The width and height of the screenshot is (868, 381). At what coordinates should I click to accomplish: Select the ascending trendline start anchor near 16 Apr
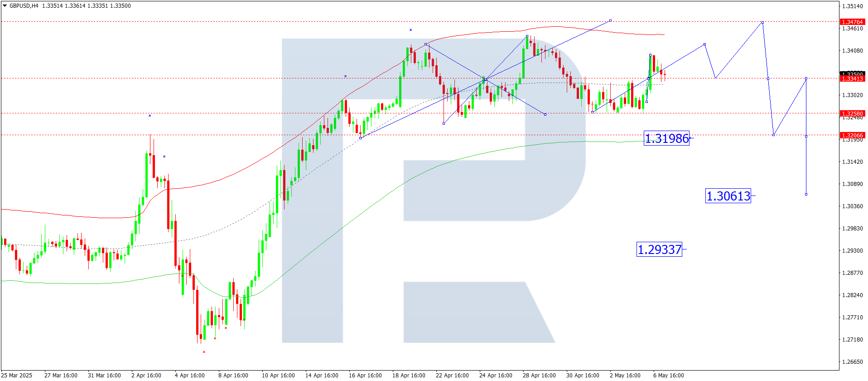[360, 138]
